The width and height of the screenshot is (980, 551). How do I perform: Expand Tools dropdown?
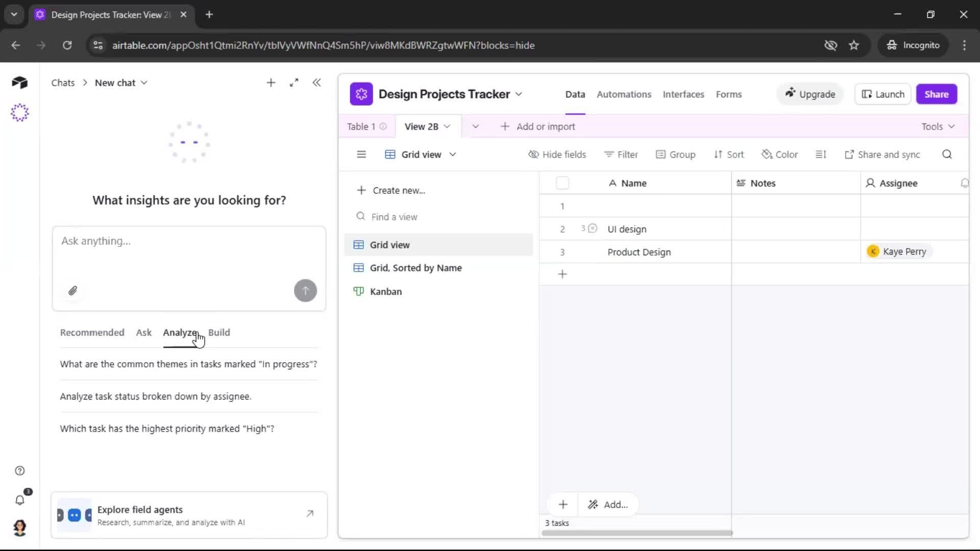coord(938,127)
